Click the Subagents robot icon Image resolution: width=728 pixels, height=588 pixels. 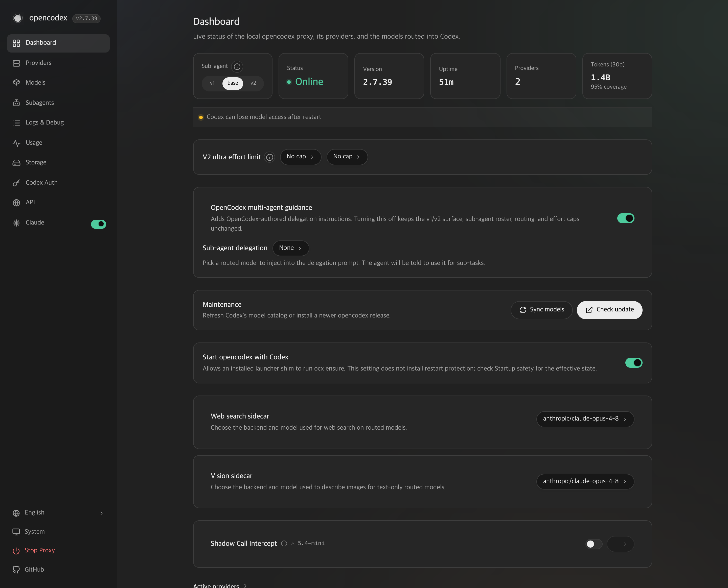pyautogui.click(x=16, y=103)
